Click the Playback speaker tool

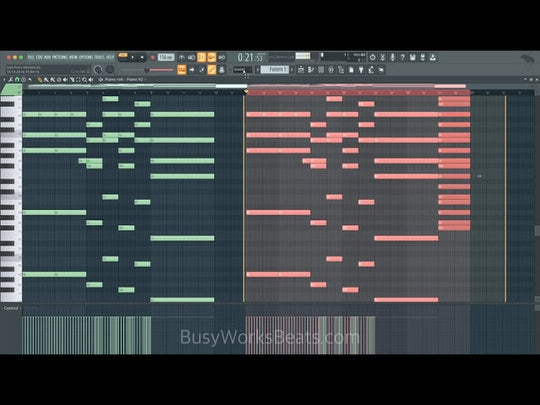pos(91,80)
